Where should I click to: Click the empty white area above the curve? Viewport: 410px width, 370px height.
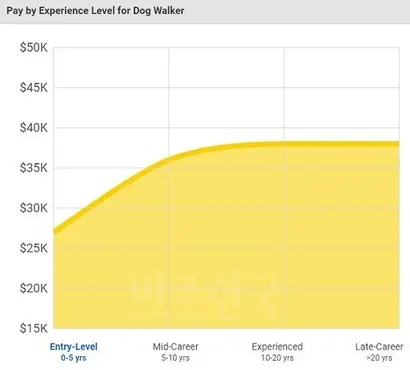pyautogui.click(x=227, y=87)
